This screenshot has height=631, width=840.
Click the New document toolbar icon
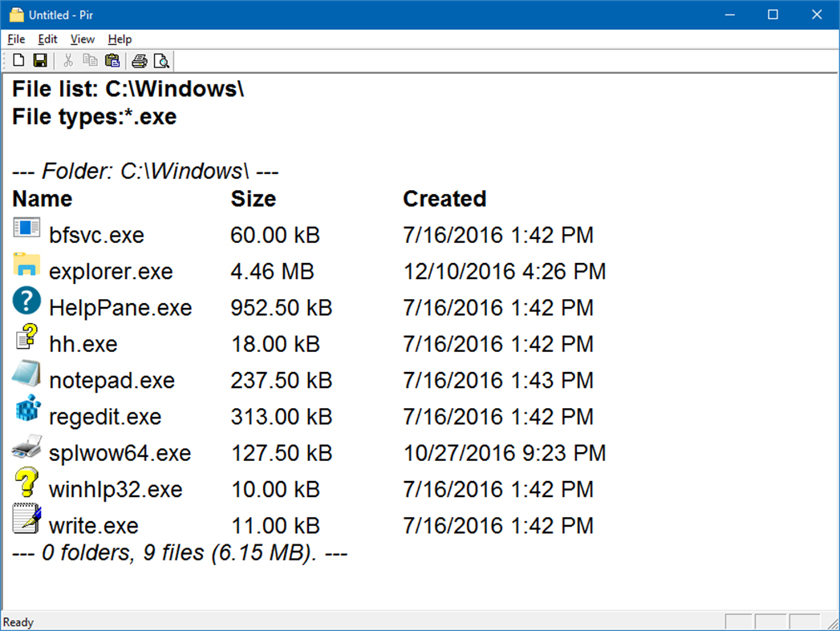[18, 60]
